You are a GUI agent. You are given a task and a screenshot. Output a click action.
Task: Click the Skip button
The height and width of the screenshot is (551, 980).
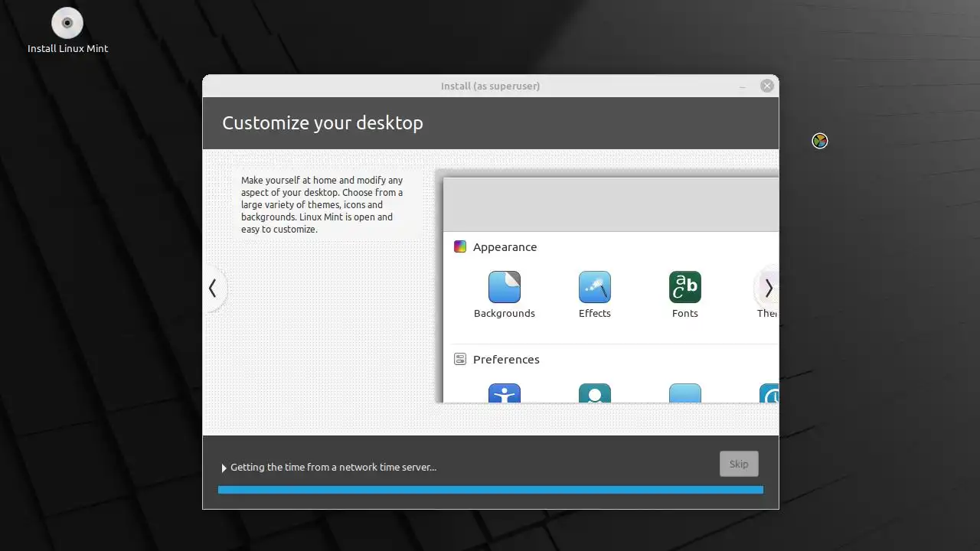(x=739, y=464)
